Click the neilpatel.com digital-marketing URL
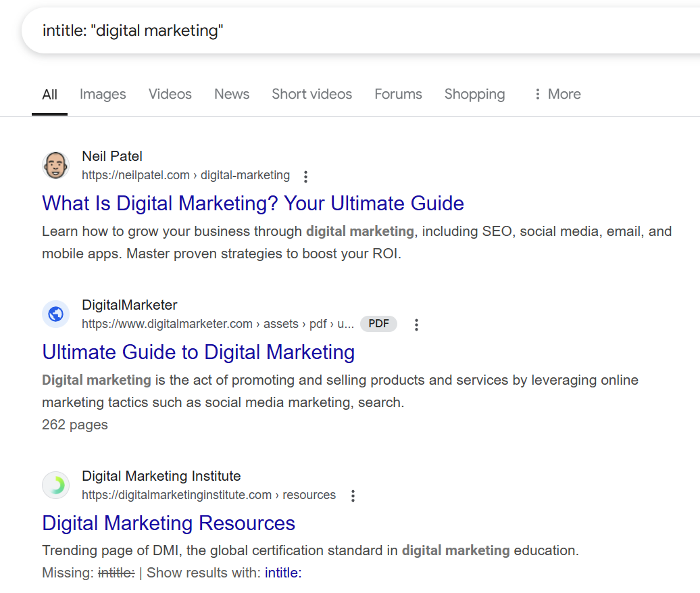Image resolution: width=700 pixels, height=593 pixels. [x=186, y=175]
